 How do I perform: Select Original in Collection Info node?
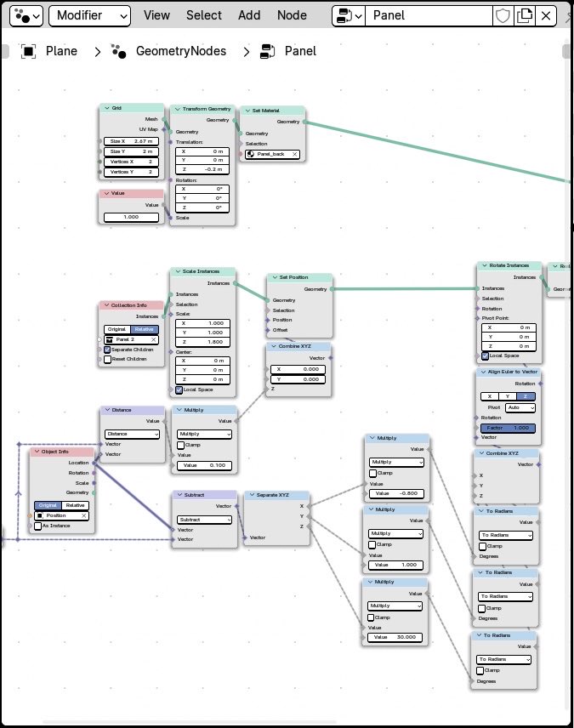click(x=117, y=330)
